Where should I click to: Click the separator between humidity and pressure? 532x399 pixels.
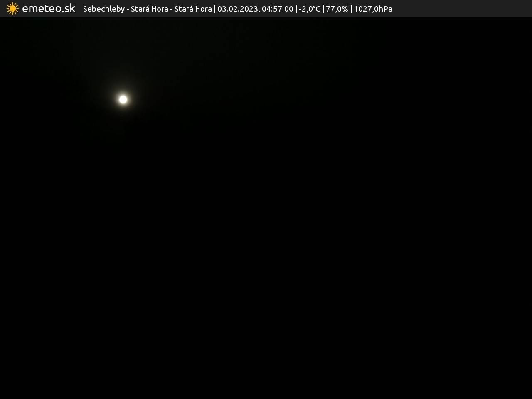point(351,9)
